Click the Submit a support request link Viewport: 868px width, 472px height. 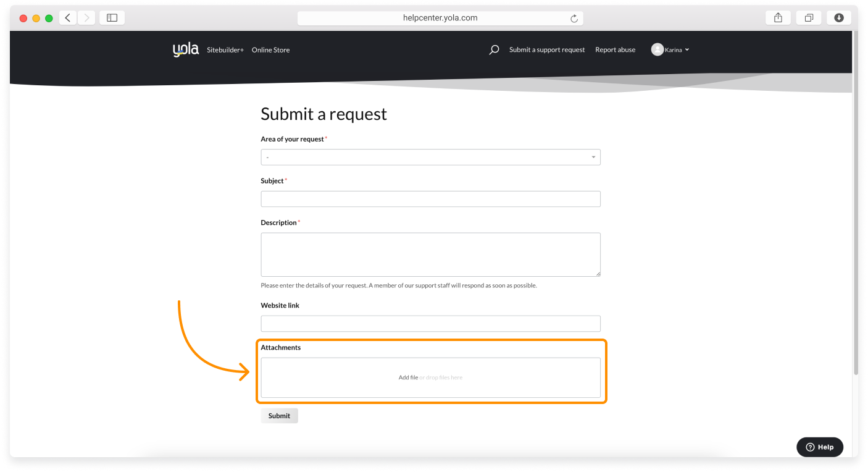point(546,49)
